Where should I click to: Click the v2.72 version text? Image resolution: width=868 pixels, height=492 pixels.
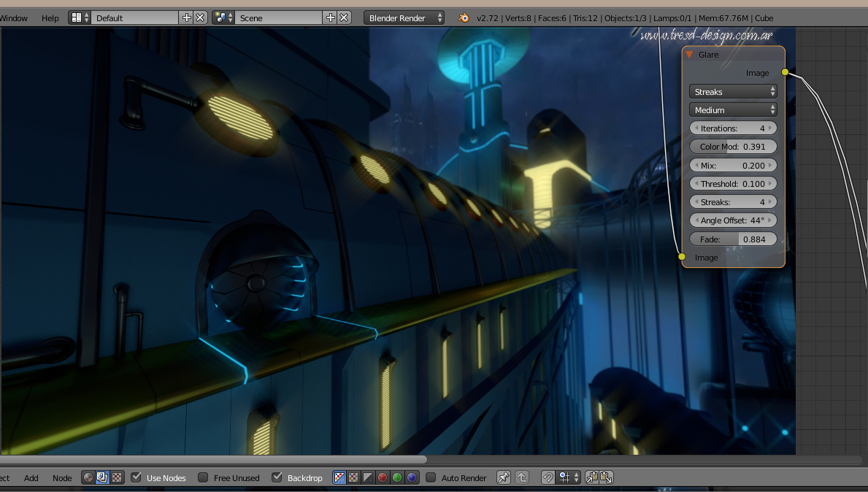pyautogui.click(x=487, y=18)
